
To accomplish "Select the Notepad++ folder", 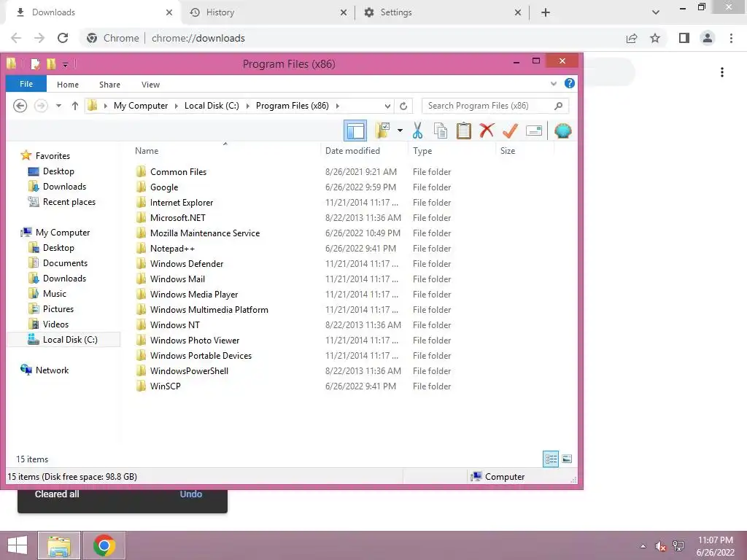I will (x=172, y=249).
